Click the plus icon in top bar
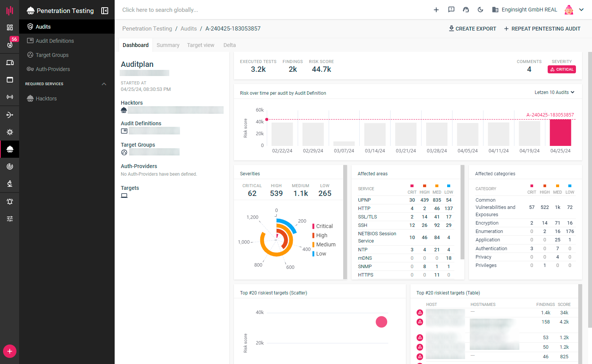The height and width of the screenshot is (364, 592). click(x=436, y=10)
